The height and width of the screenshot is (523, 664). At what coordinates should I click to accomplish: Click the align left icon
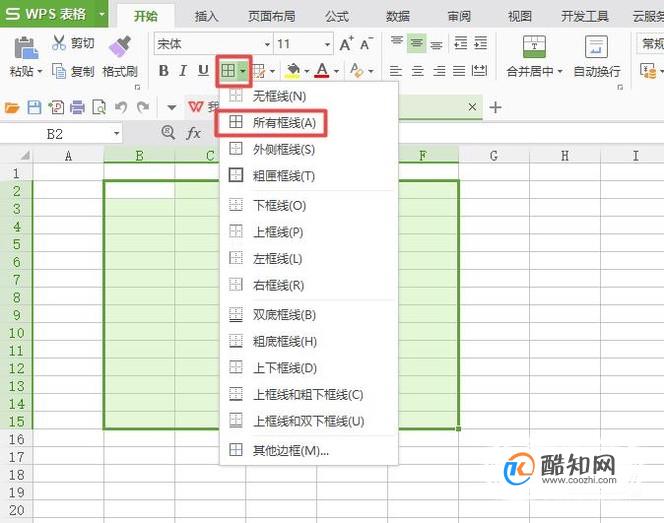pos(396,71)
